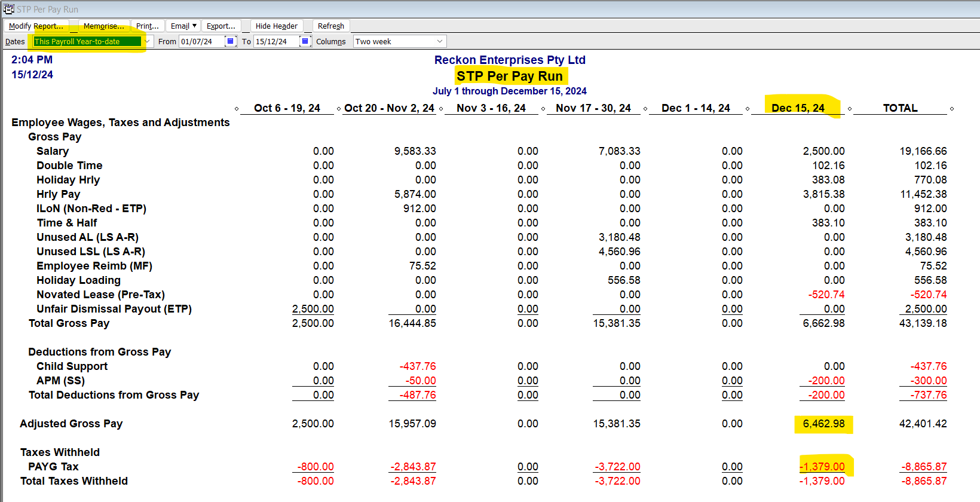Click the PAYG Tax row label
Screen dimensions: 980x502
pos(53,467)
